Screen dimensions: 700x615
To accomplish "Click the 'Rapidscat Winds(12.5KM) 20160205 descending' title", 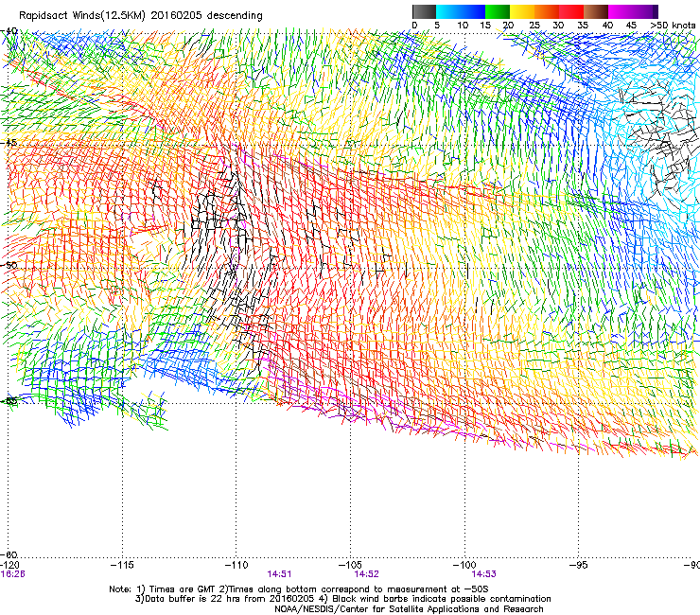I will click(x=141, y=16).
